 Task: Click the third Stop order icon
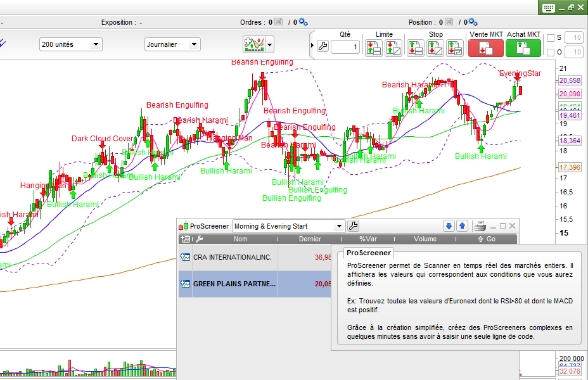tap(455, 48)
